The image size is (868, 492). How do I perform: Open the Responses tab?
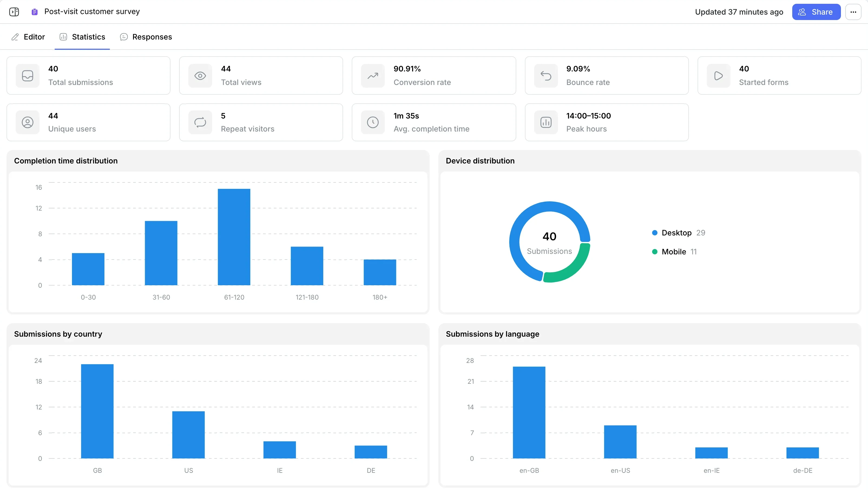pyautogui.click(x=146, y=37)
